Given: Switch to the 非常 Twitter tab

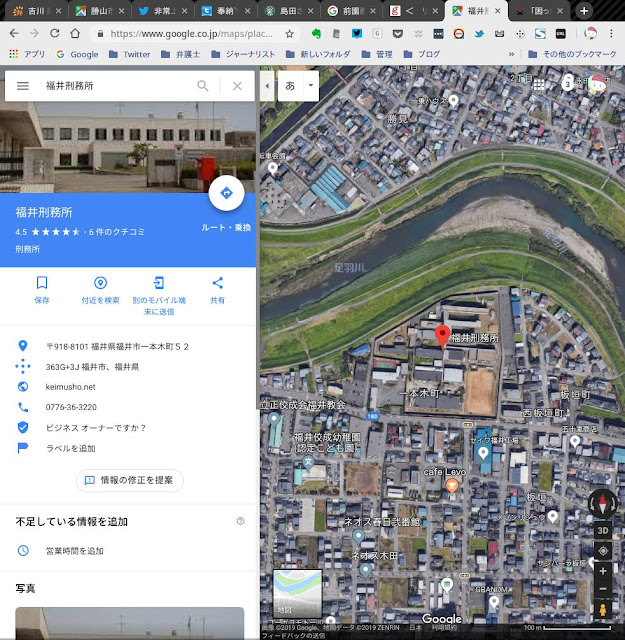Looking at the screenshot, I should 162,11.
